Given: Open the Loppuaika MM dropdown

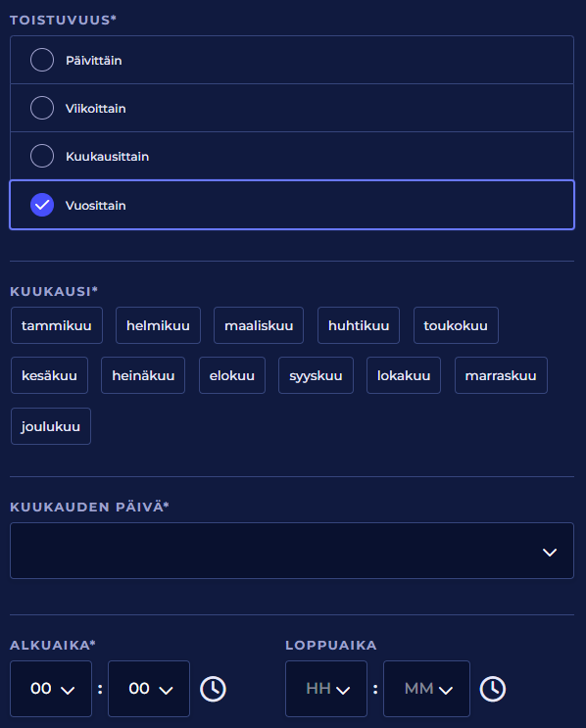Looking at the screenshot, I should (x=426, y=689).
